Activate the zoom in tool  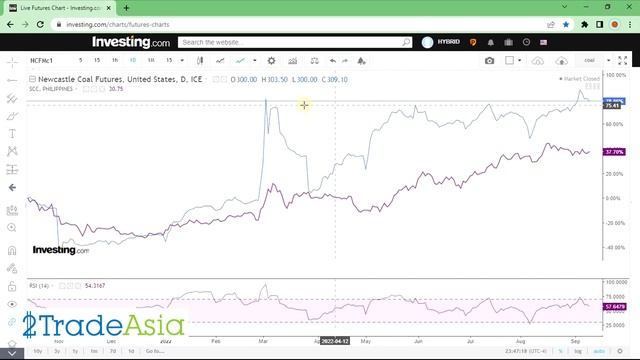point(12,228)
